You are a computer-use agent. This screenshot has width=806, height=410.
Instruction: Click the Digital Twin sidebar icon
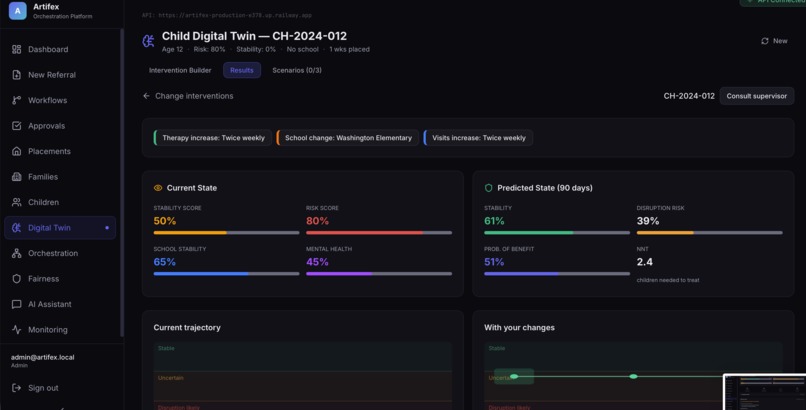[x=16, y=228]
